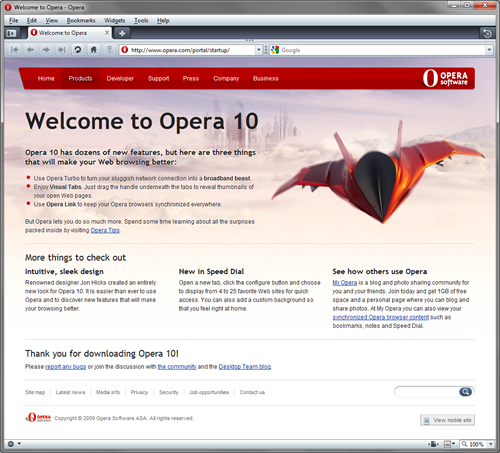
Task: Open the synchronized Opera browser content link
Action: tap(381, 317)
